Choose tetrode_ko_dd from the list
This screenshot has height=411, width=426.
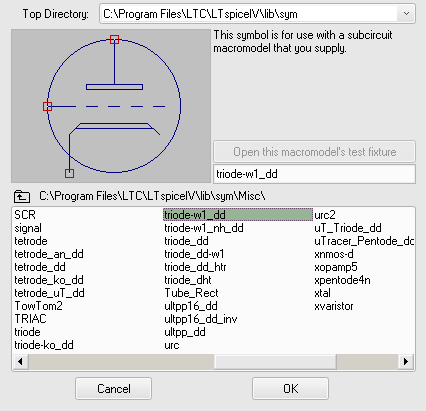pos(49,280)
